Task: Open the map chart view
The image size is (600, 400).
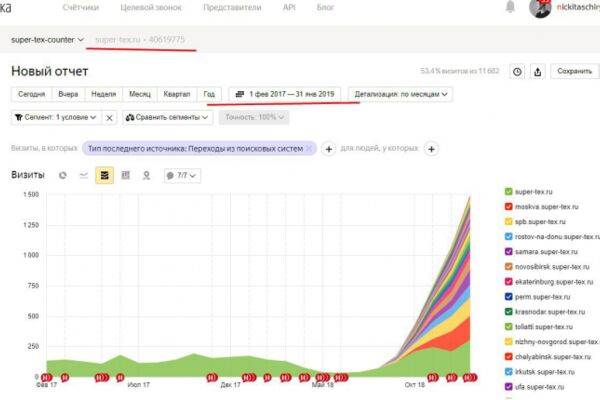Action: (146, 175)
